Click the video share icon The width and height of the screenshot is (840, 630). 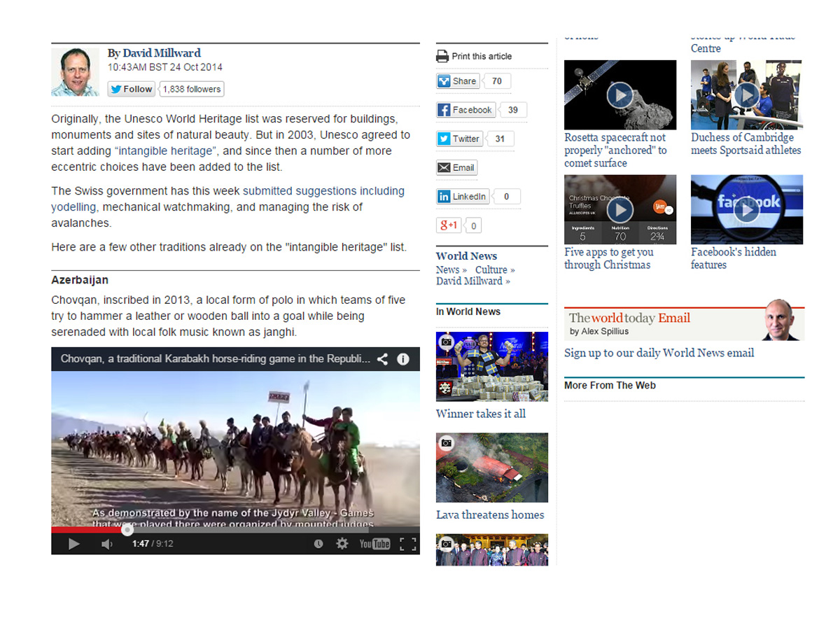point(382,359)
